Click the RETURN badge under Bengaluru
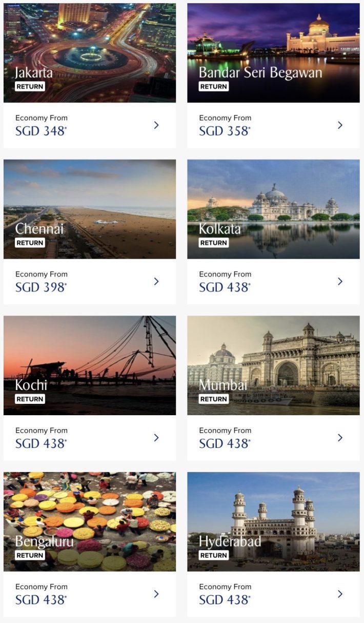 click(x=30, y=555)
